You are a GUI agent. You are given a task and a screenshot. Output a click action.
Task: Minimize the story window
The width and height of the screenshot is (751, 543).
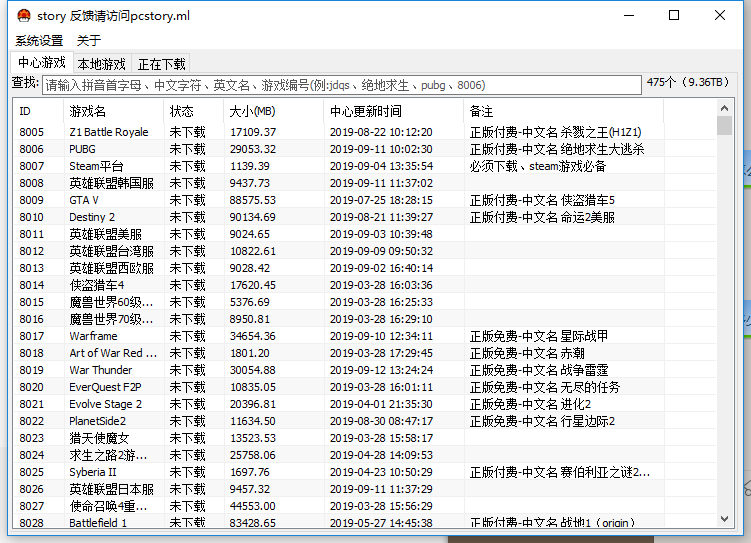point(629,15)
